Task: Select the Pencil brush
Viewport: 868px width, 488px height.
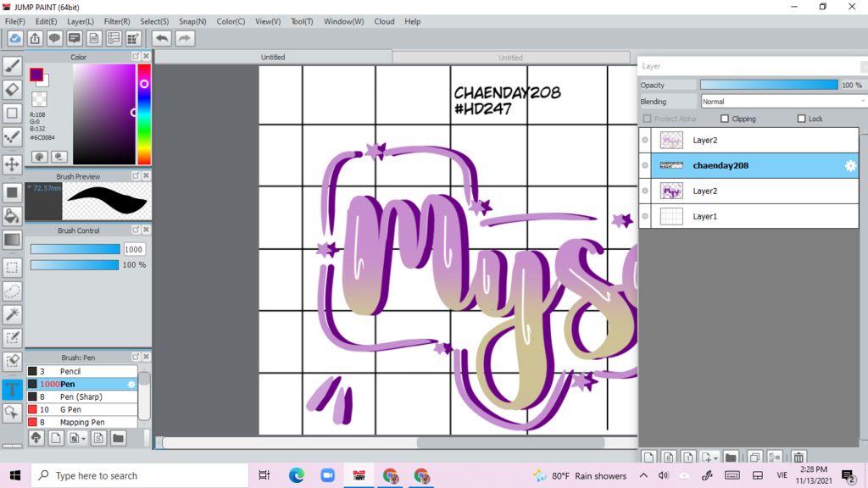Action: click(82, 371)
